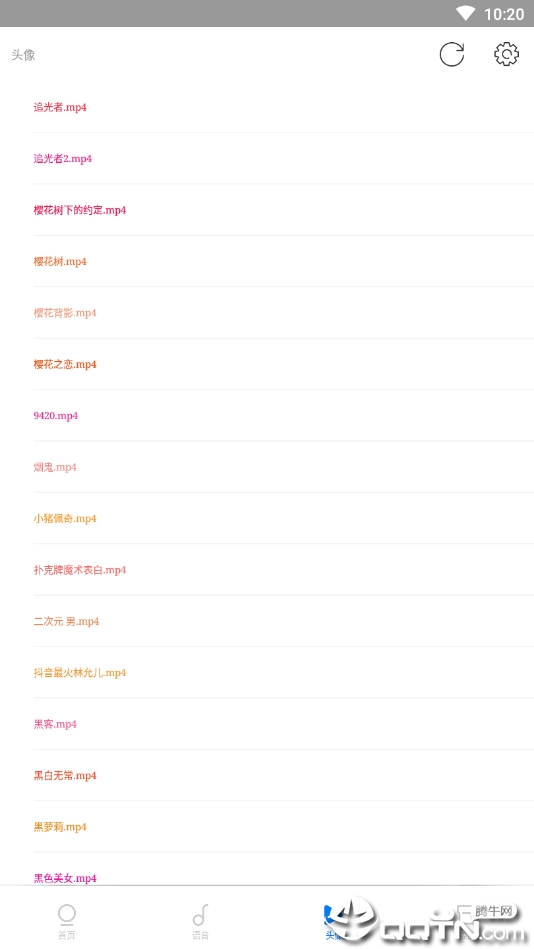
Task: Check the Wi-Fi status bar icon
Action: tap(466, 13)
